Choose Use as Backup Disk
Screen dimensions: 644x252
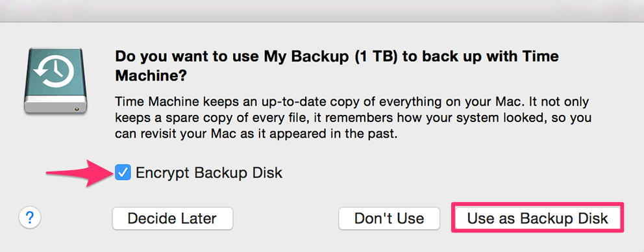pyautogui.click(x=538, y=218)
